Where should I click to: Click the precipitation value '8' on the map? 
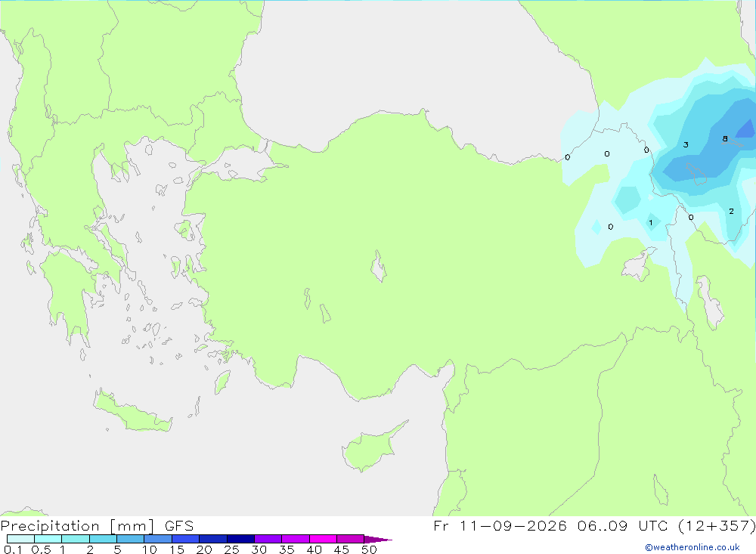click(725, 139)
